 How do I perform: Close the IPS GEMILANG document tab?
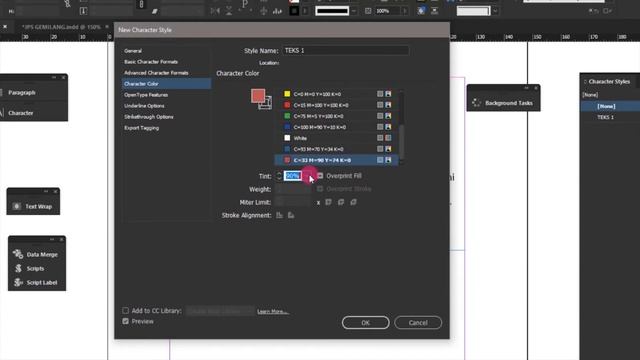pyautogui.click(x=107, y=27)
